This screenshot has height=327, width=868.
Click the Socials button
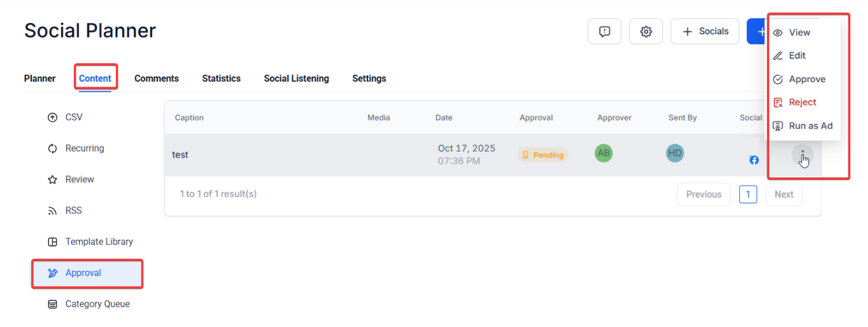click(x=705, y=31)
